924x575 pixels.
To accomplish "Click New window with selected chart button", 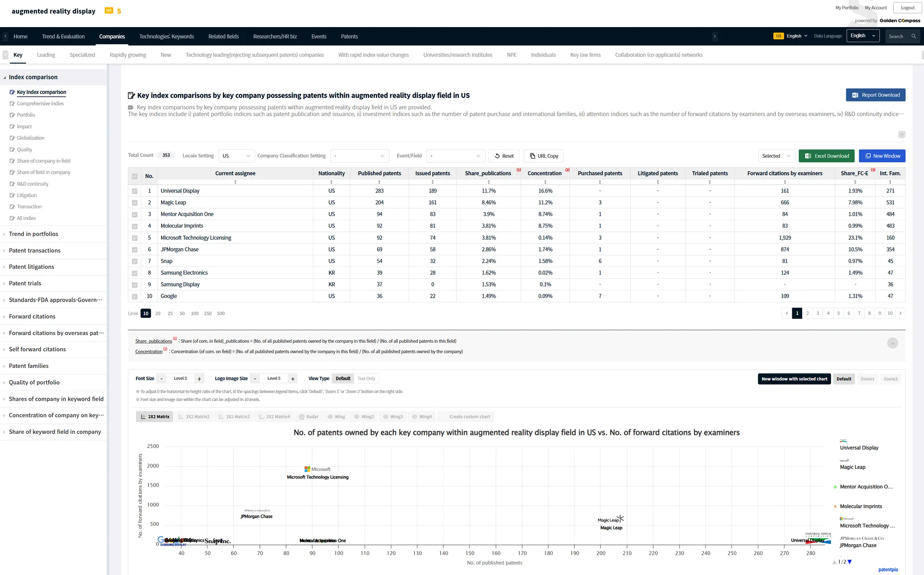I will click(794, 379).
